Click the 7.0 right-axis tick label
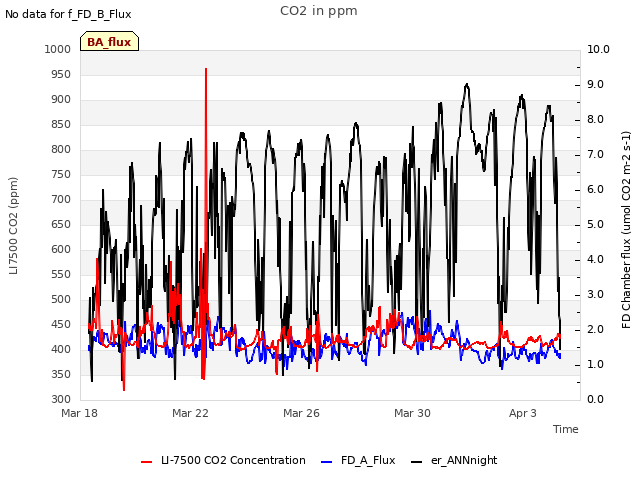This screenshot has width=640, height=480. point(596,155)
